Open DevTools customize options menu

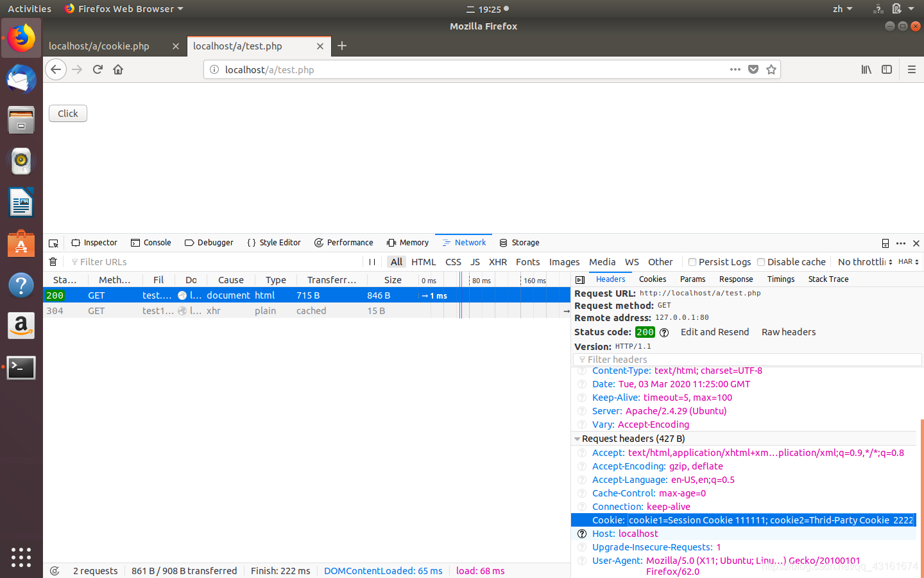tap(901, 243)
